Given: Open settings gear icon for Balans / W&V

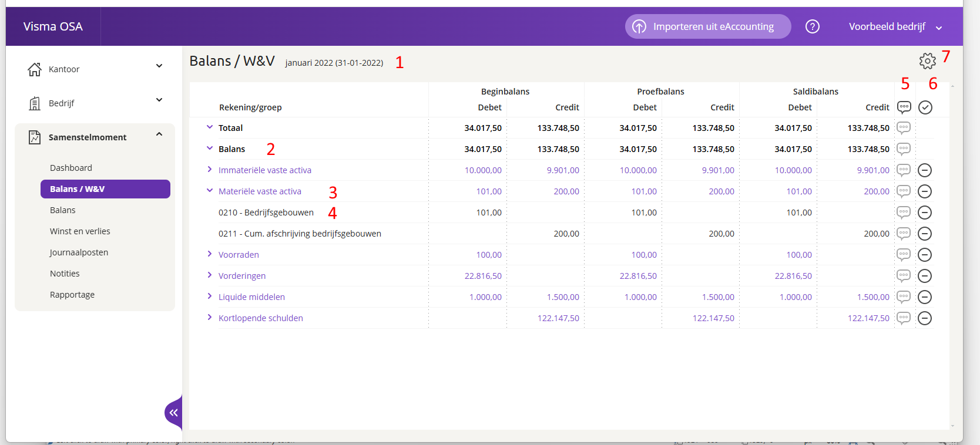Looking at the screenshot, I should pos(927,60).
